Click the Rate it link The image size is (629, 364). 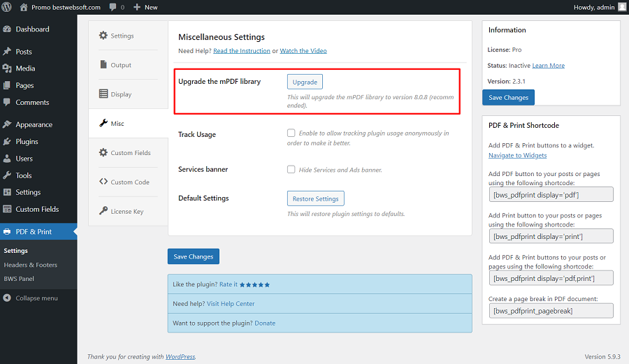click(x=229, y=284)
